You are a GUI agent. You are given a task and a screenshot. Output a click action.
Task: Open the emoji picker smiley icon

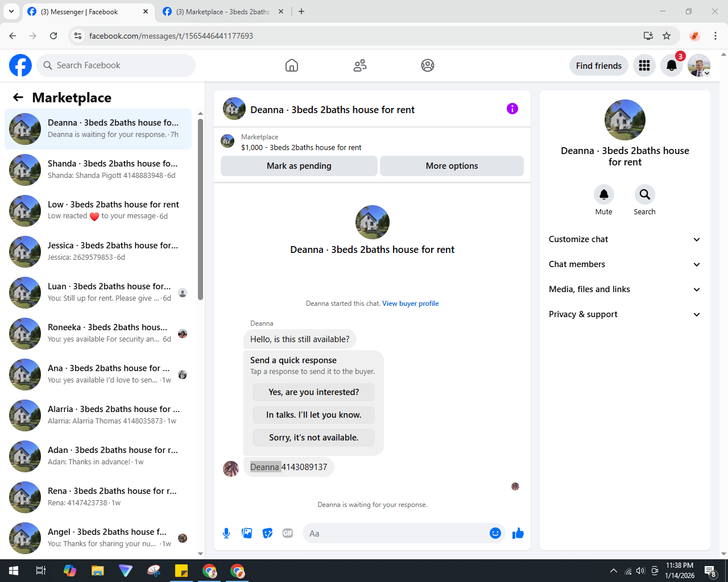[x=495, y=533]
